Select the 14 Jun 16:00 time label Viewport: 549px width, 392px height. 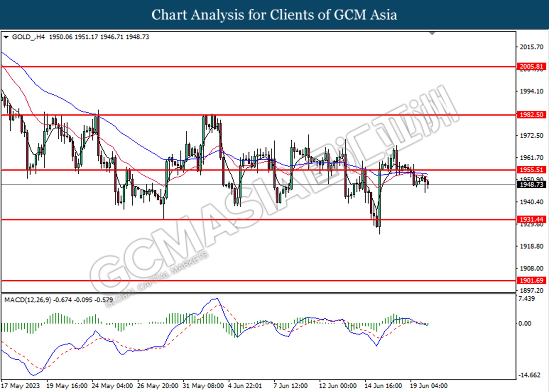[x=383, y=386]
